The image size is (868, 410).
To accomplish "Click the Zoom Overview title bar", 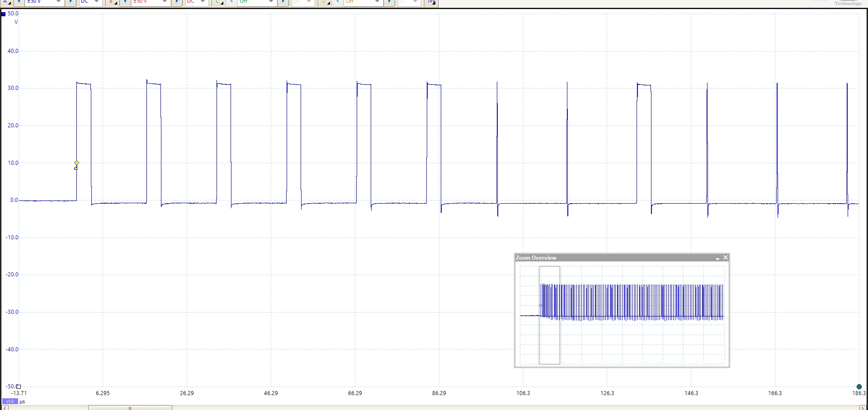I will point(622,258).
